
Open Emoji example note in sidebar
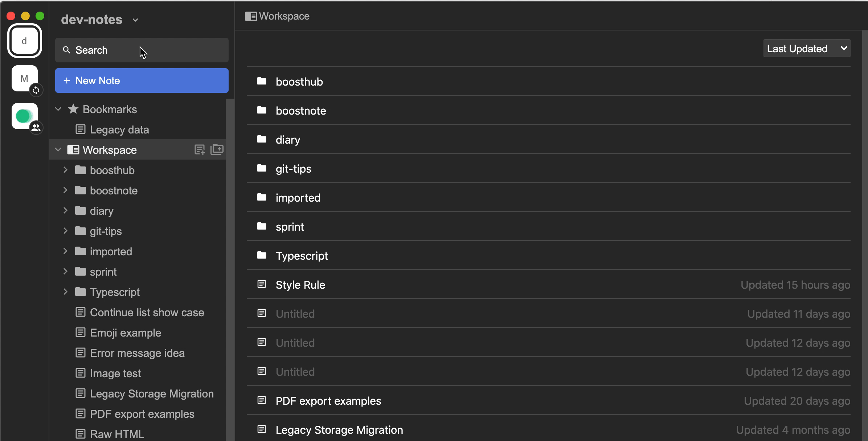(x=125, y=333)
